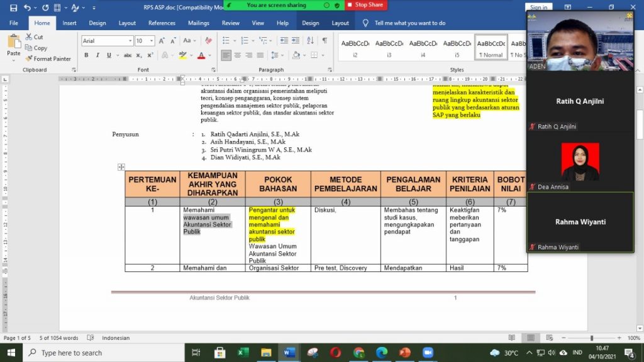Click the Sign in button
This screenshot has width=644, height=362.
pyautogui.click(x=538, y=8)
